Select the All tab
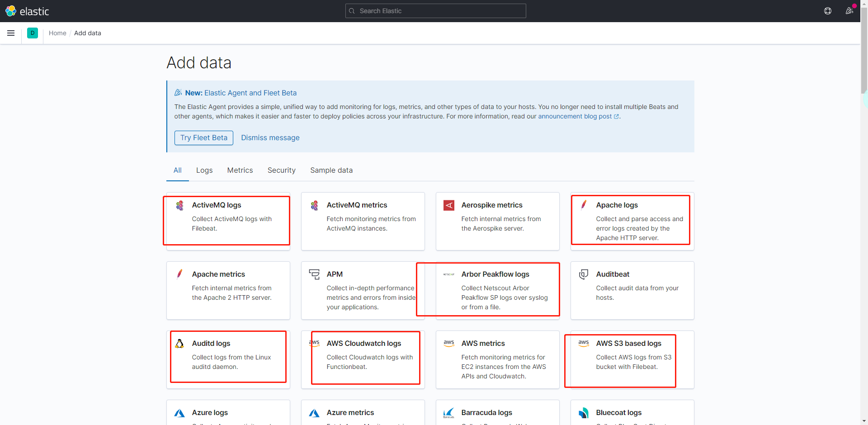 pos(178,170)
